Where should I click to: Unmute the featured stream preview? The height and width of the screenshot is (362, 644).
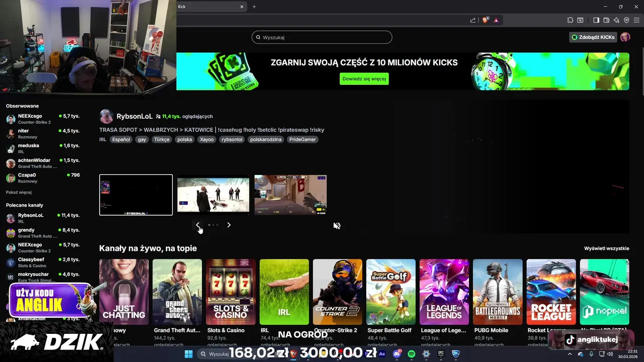(337, 226)
